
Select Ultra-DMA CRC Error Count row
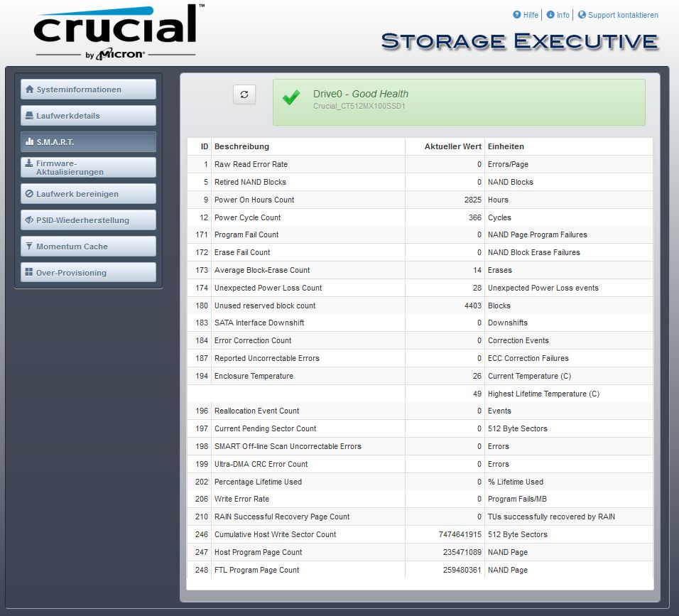(x=420, y=464)
